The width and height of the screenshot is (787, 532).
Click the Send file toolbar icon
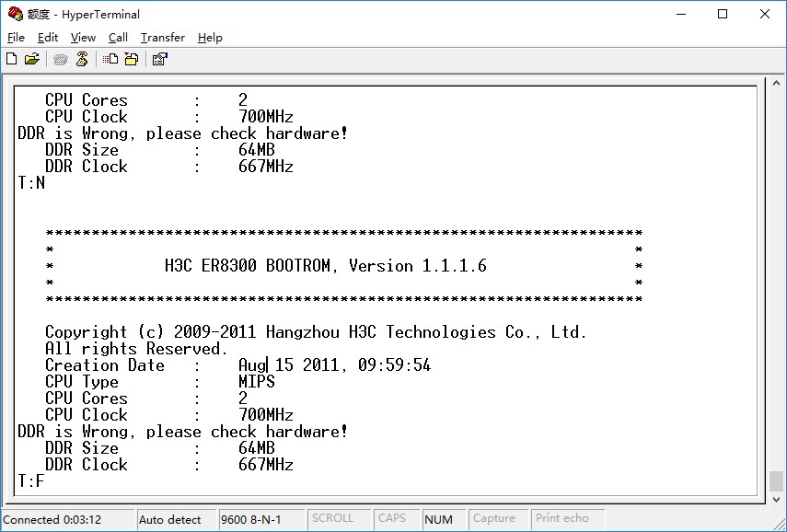[110, 59]
